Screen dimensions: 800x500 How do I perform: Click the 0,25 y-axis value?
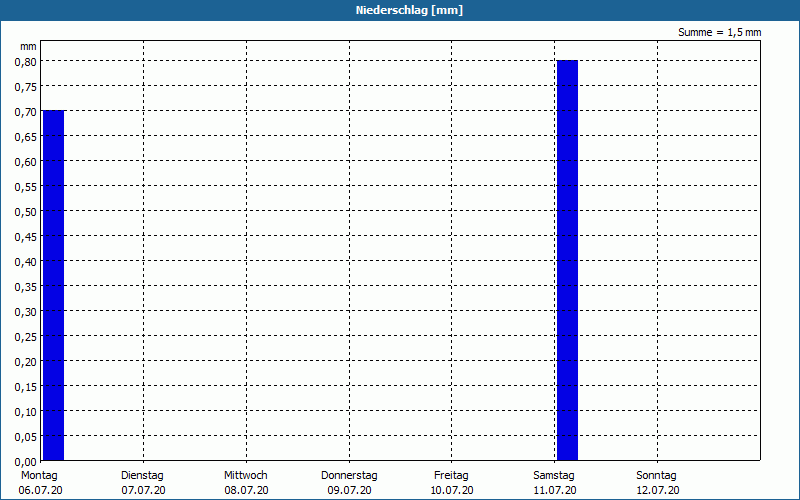click(26, 337)
